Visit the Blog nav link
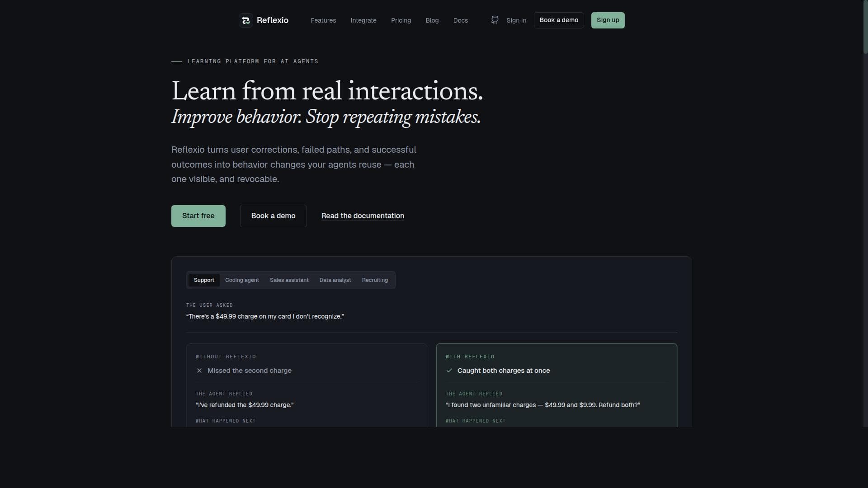 click(432, 20)
